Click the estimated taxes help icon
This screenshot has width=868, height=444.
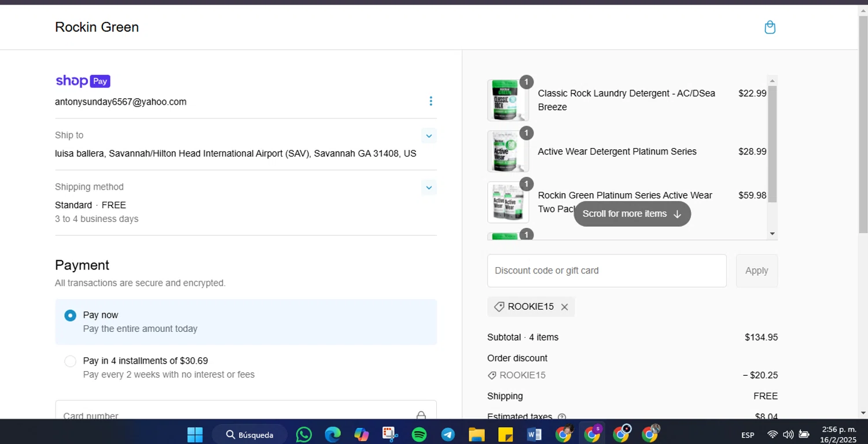pos(561,416)
